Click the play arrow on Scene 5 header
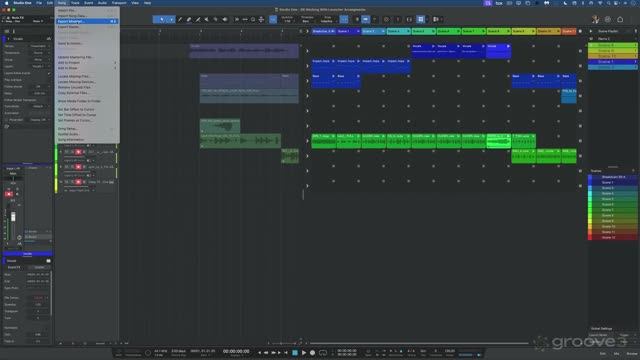 click(433, 31)
